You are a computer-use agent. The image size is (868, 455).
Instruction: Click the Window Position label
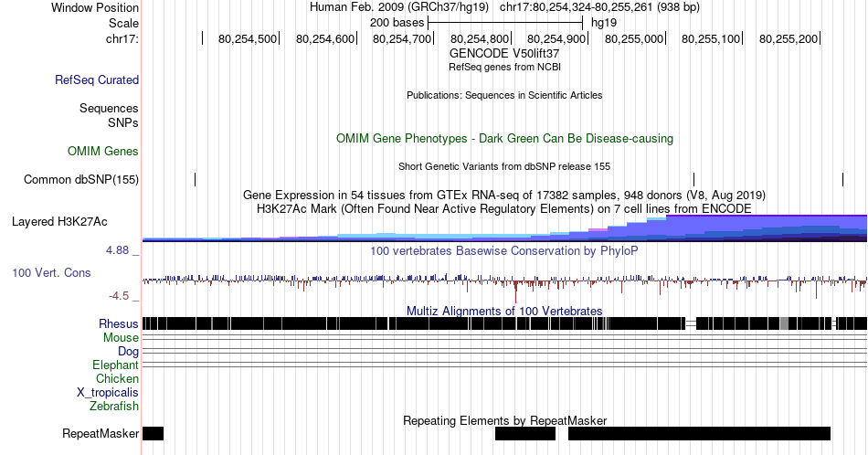(95, 7)
